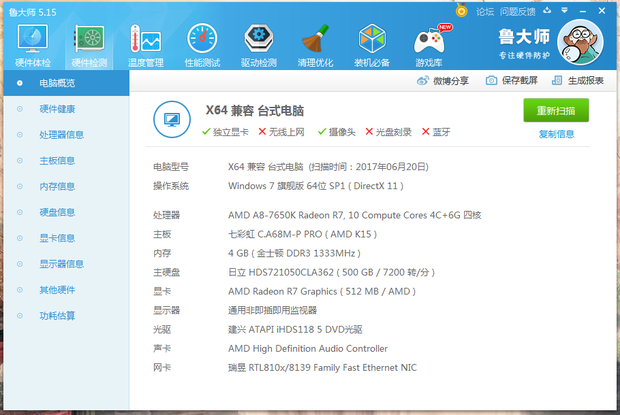Viewport: 620px width, 415px height.
Task: Click AMD Radeon R7 Graphics value
Action: click(322, 291)
